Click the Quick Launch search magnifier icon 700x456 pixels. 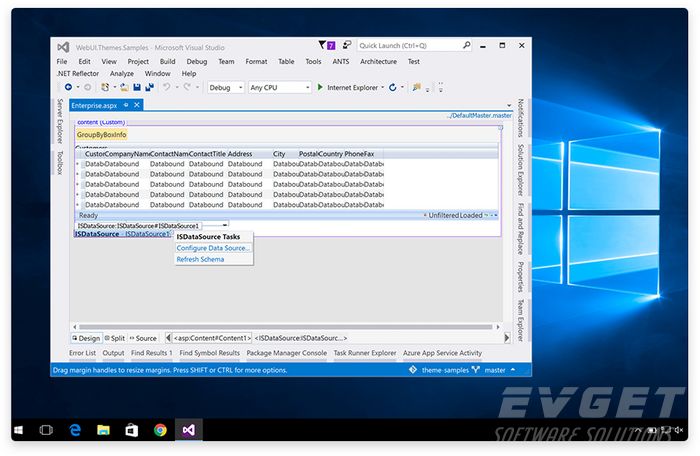(467, 45)
